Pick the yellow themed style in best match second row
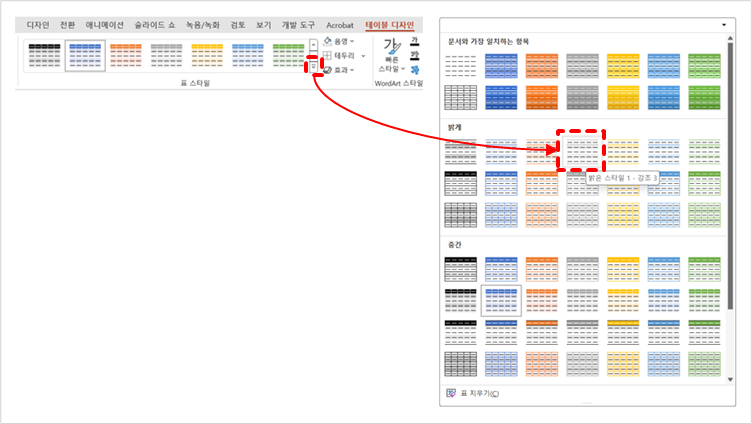This screenshot has height=424, width=752. point(623,97)
